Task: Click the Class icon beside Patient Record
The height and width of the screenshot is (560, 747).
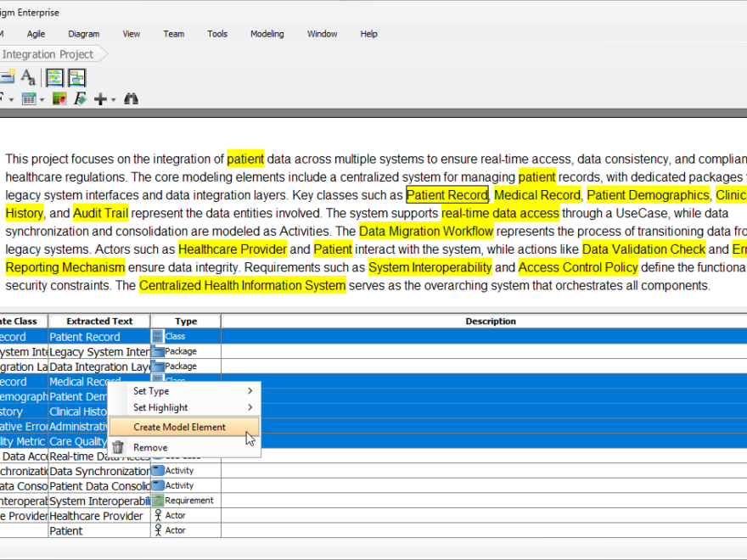Action: 157,336
